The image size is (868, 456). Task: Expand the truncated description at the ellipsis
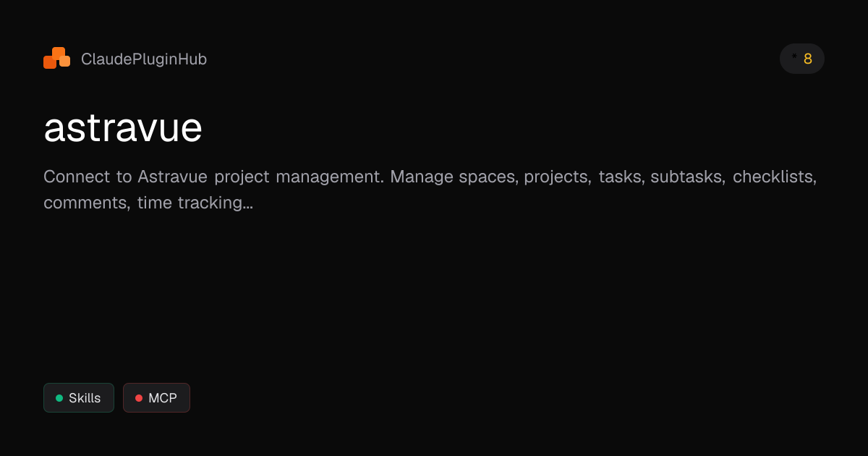[x=248, y=203]
